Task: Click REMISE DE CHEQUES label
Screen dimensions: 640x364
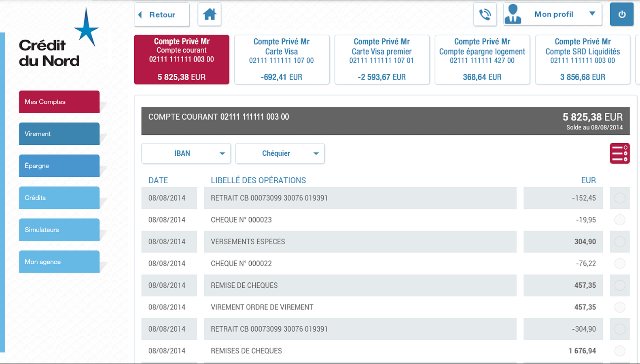Action: click(x=244, y=286)
